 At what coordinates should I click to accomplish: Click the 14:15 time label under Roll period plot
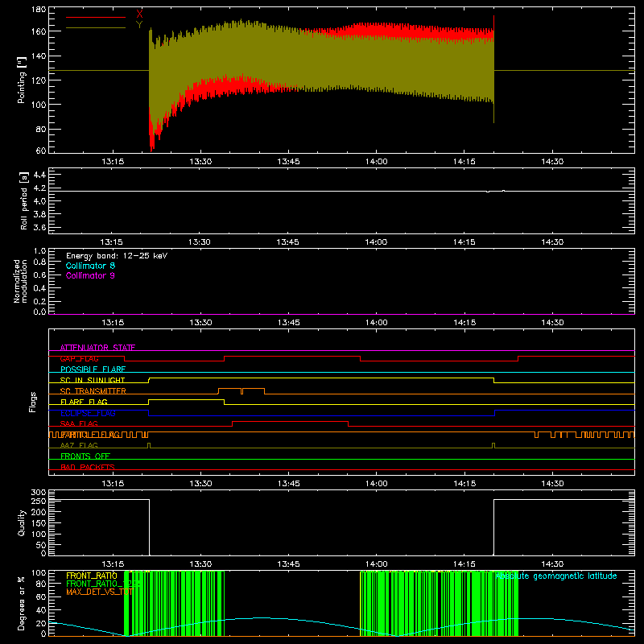pyautogui.click(x=464, y=242)
